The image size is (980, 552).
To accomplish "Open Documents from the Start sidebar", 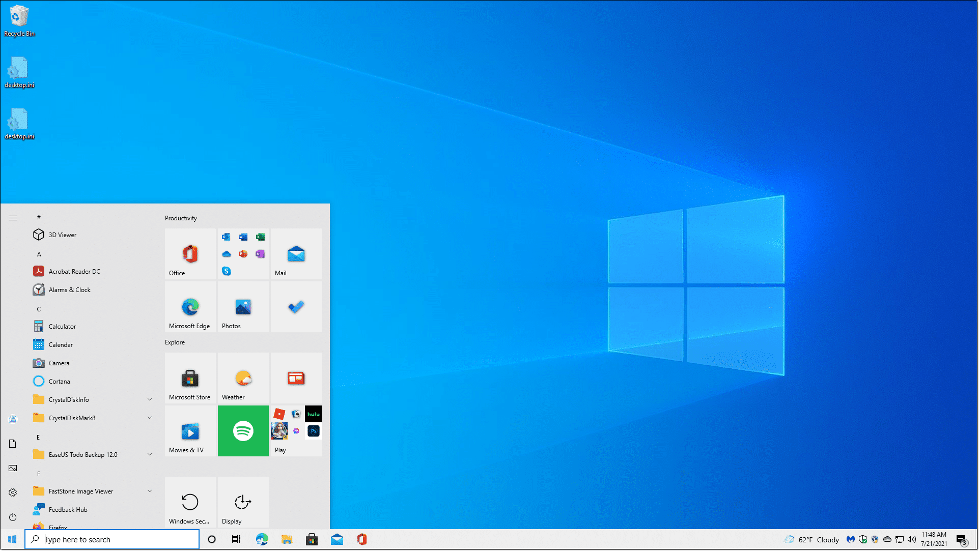I will point(13,444).
